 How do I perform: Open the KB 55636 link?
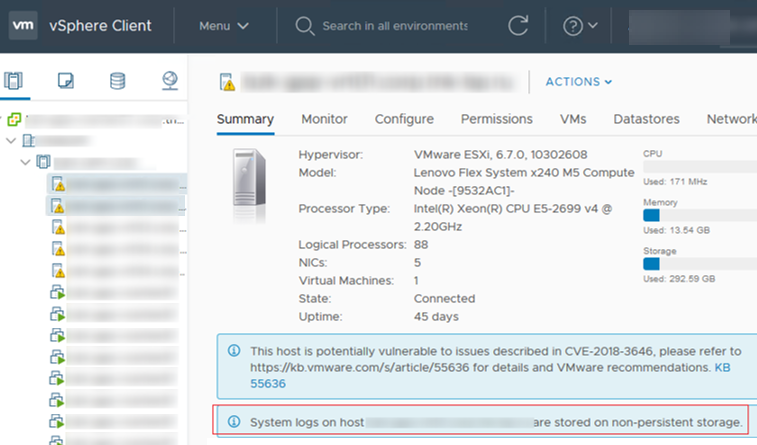pos(722,368)
